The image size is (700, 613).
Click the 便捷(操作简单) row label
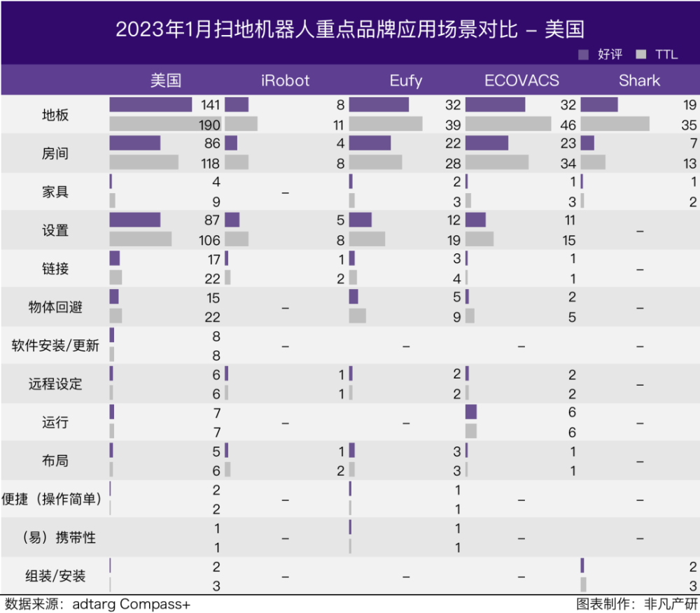point(52,499)
